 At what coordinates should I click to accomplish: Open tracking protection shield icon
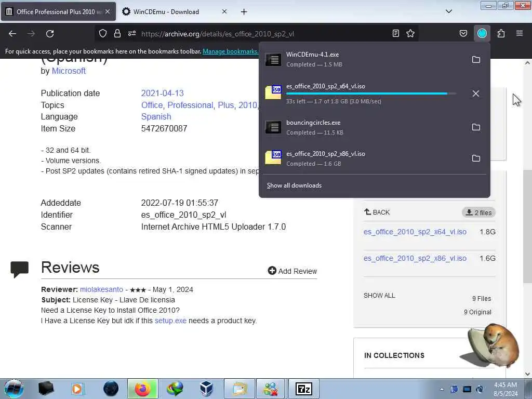pyautogui.click(x=103, y=33)
